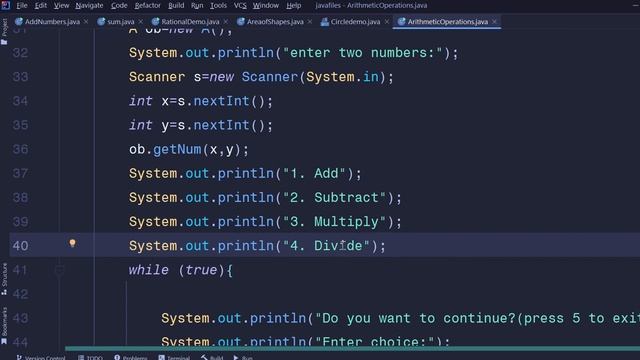Viewport: 640px width, 360px height.
Task: Click the AddNumbers.java class file icon
Action: click(19, 22)
